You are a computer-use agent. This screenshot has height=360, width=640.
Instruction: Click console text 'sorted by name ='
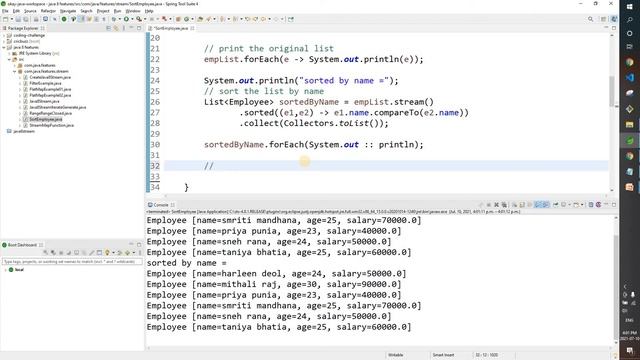[187, 263]
